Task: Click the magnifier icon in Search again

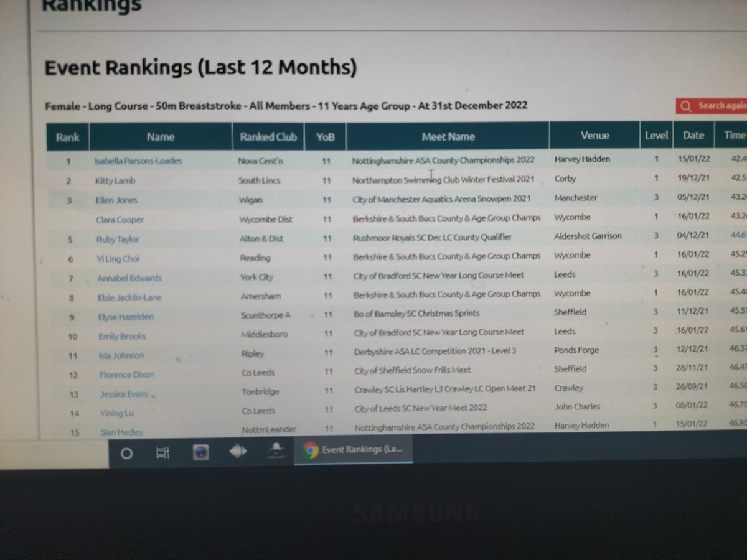Action: point(686,106)
